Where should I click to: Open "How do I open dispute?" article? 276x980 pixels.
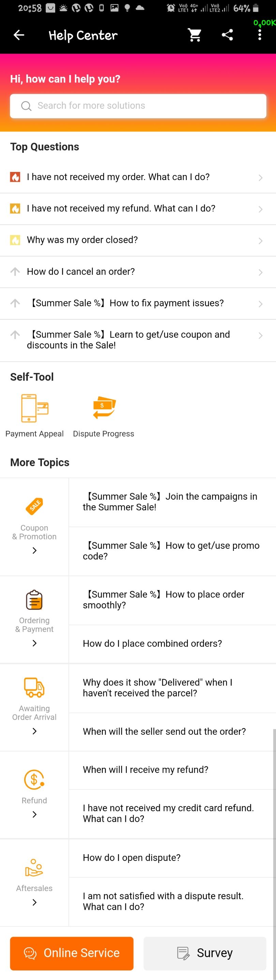(x=172, y=858)
